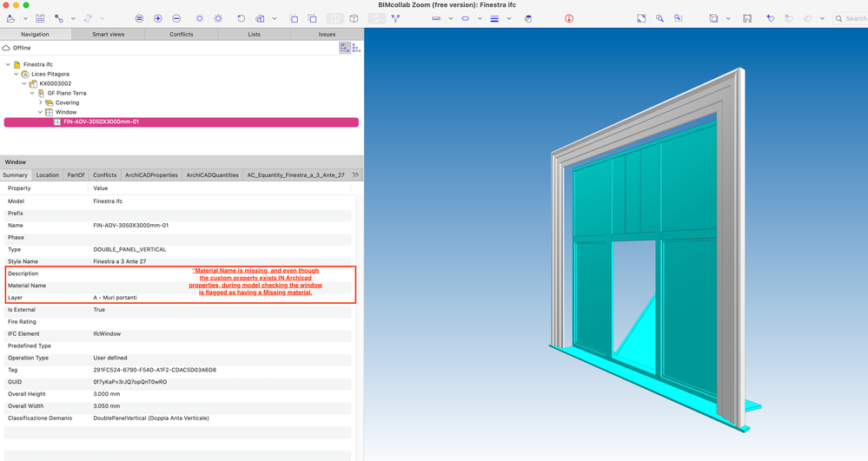
Task: Click the 3D cube view icon
Action: [354, 18]
